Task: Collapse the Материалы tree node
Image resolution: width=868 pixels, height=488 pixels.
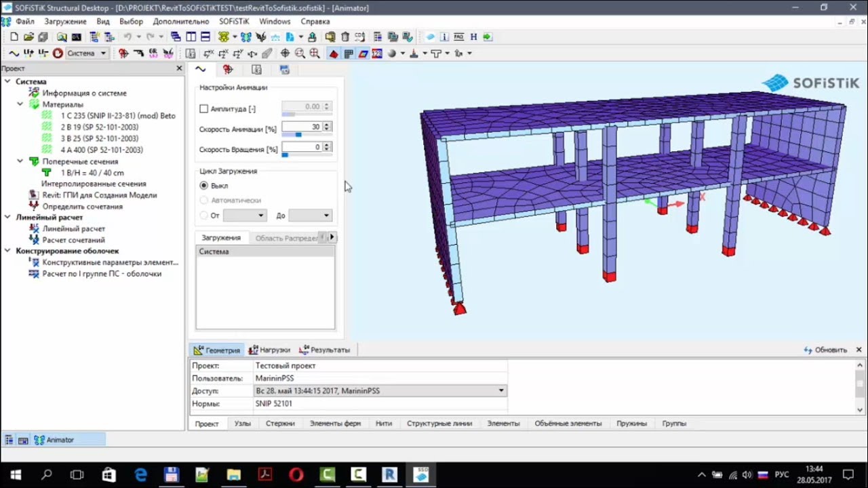Action: [20, 104]
